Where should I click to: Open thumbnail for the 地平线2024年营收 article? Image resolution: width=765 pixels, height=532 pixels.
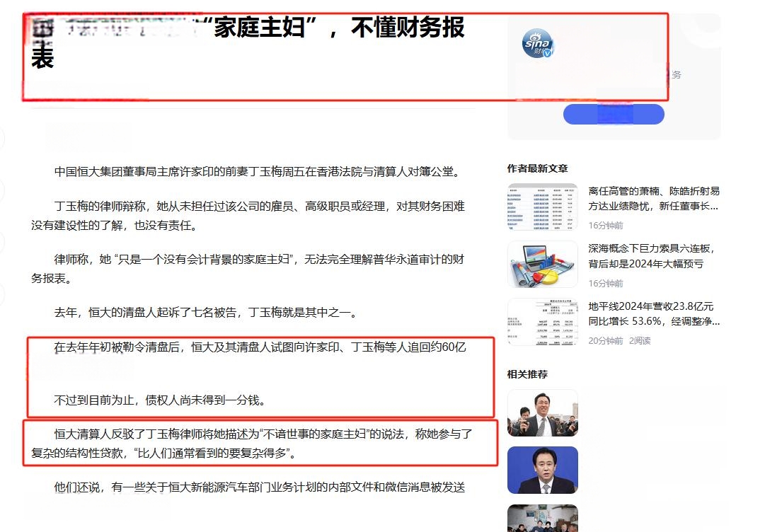pyautogui.click(x=543, y=322)
